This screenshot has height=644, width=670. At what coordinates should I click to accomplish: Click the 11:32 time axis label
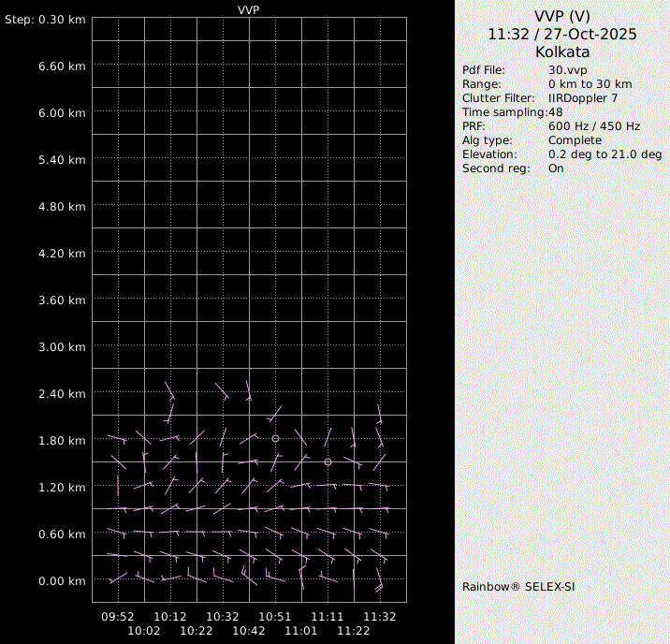coord(380,617)
